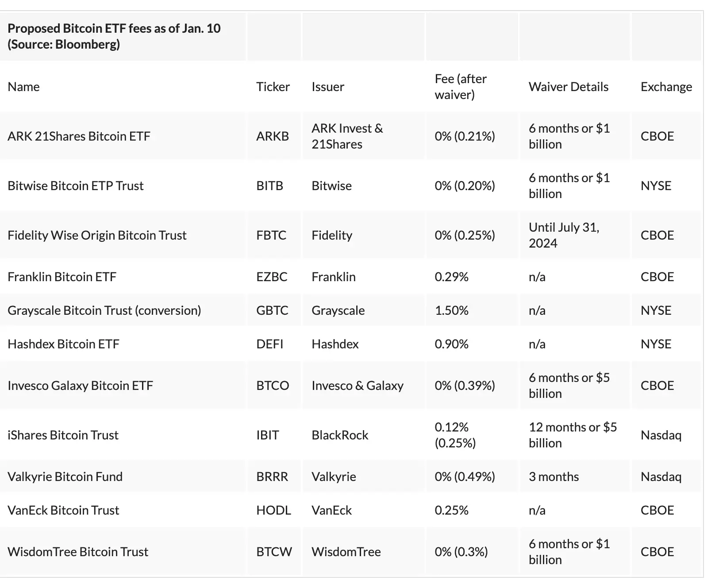Viewport: 715px width, 588px height.
Task: Click the Ticker column header
Action: click(273, 87)
